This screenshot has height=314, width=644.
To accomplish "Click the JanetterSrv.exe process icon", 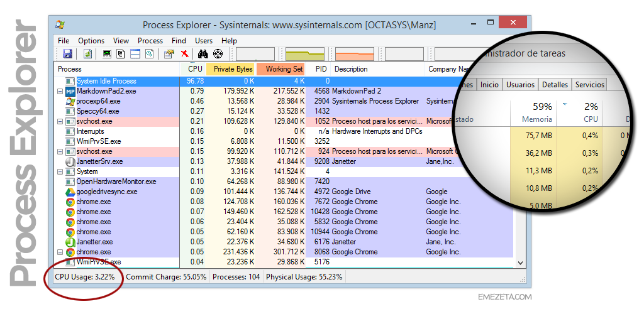I will click(70, 161).
